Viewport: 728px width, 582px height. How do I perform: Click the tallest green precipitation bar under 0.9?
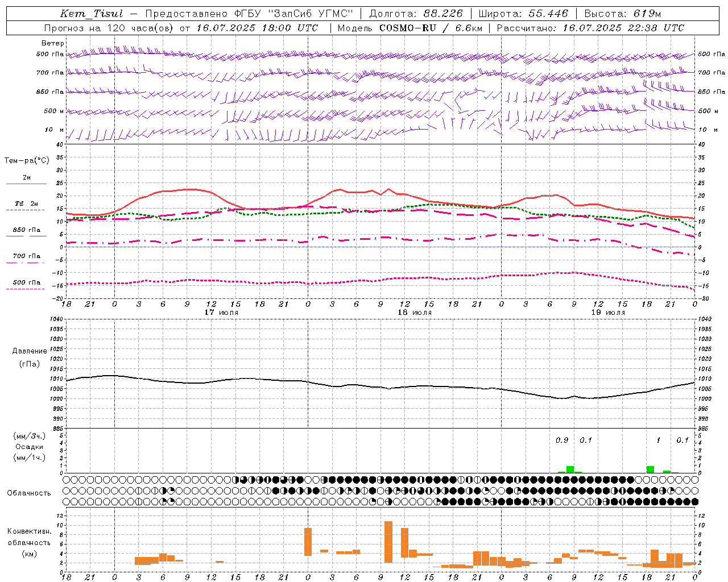pyautogui.click(x=570, y=469)
